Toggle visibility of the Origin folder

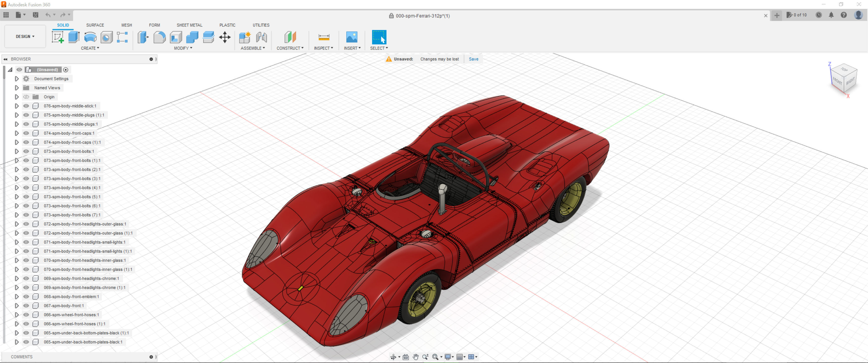pos(26,97)
